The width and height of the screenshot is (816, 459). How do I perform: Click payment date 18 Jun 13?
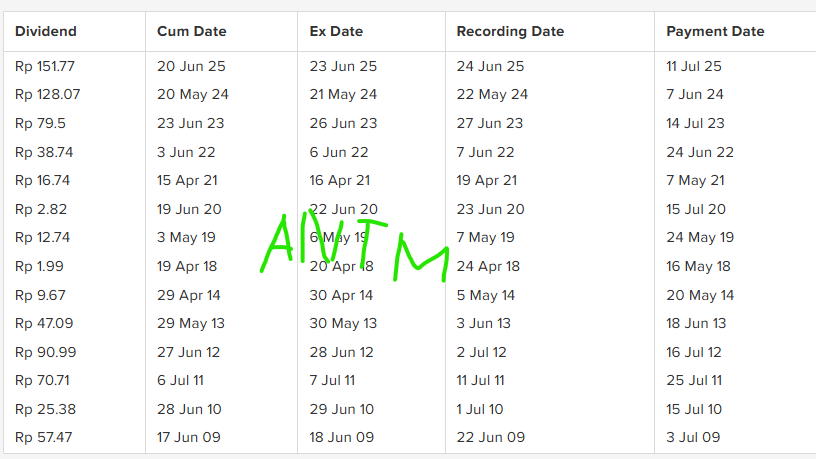coord(696,323)
